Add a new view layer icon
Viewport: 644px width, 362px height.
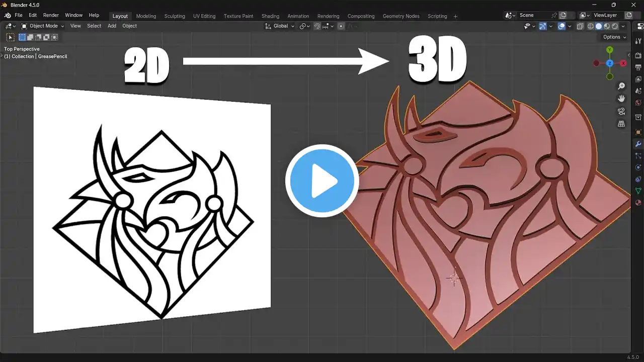pos(628,16)
